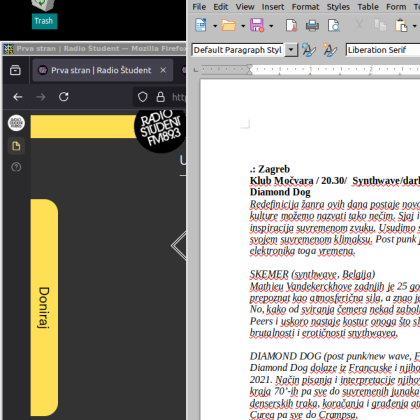Click the yellow document icon in Firefox sidebar
The image size is (420, 420).
point(16,146)
